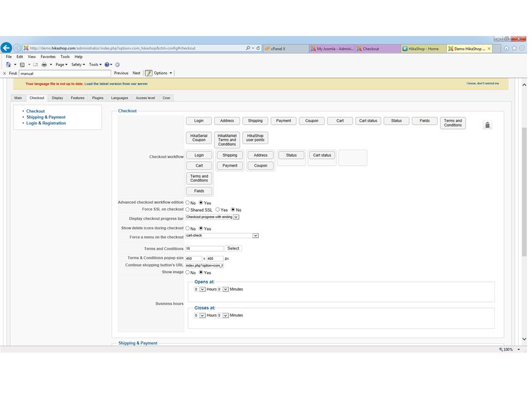Go back with the browser back arrow
The image size is (532, 399).
coord(6,48)
